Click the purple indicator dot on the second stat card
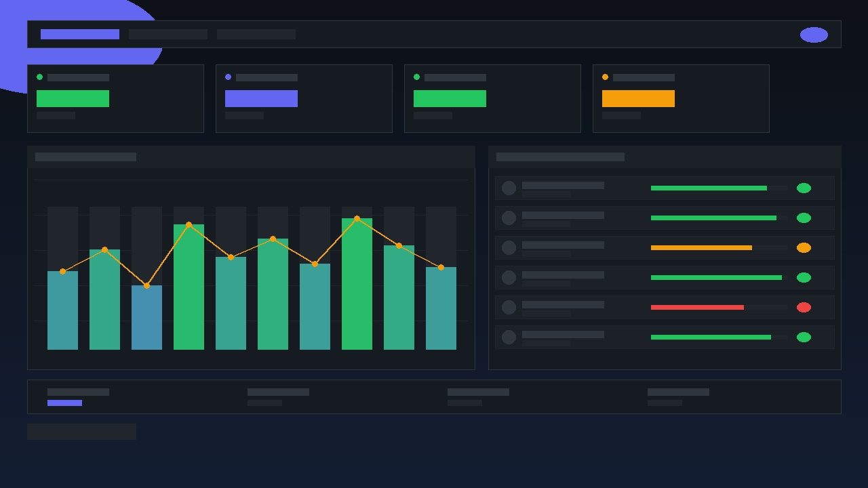868x488 pixels. pyautogui.click(x=228, y=77)
